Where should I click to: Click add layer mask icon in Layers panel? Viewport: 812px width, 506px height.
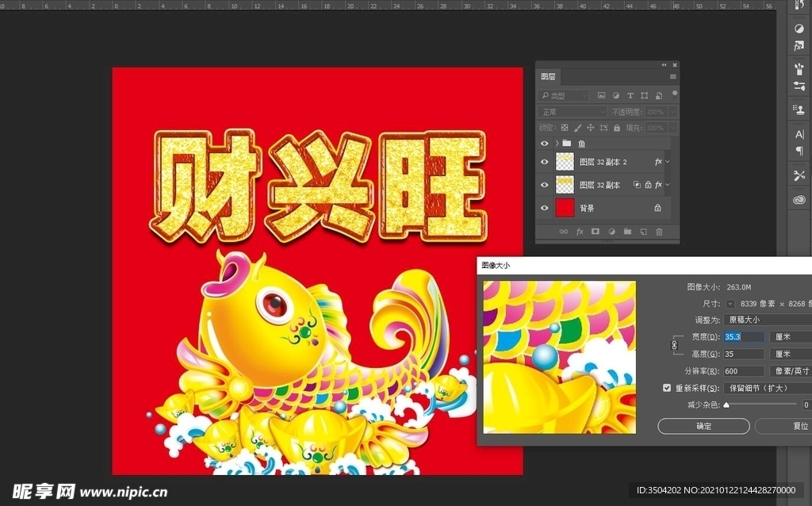596,232
